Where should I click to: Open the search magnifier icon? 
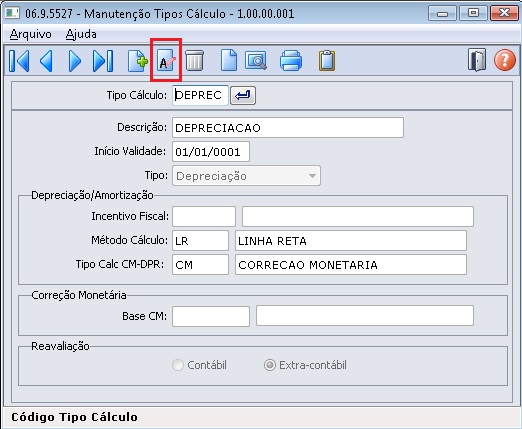click(x=256, y=60)
